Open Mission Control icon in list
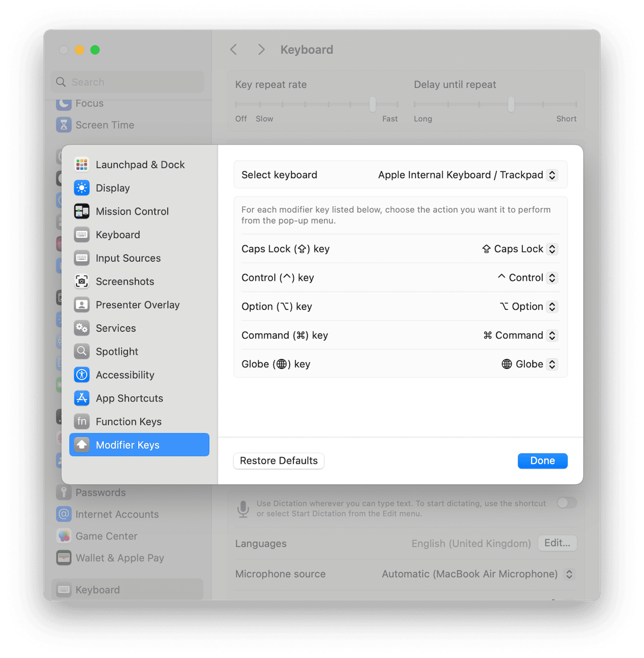This screenshot has width=644, height=658. point(82,211)
